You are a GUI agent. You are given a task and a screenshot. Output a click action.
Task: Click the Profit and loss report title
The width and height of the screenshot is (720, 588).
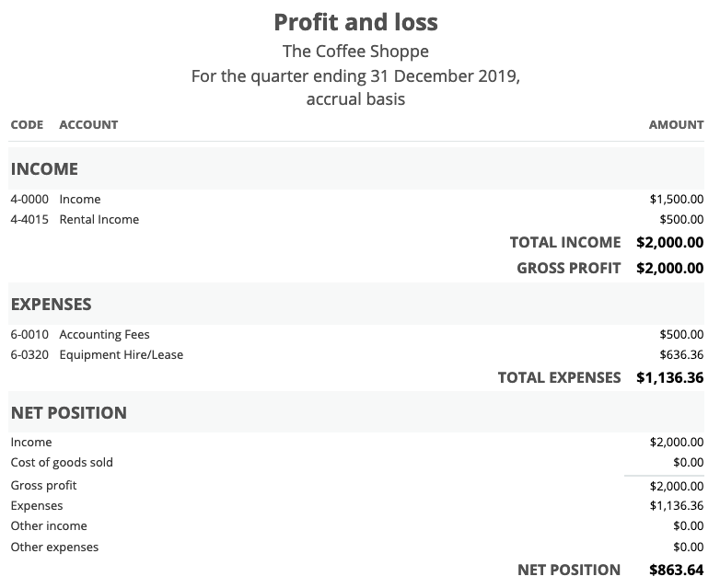356,22
